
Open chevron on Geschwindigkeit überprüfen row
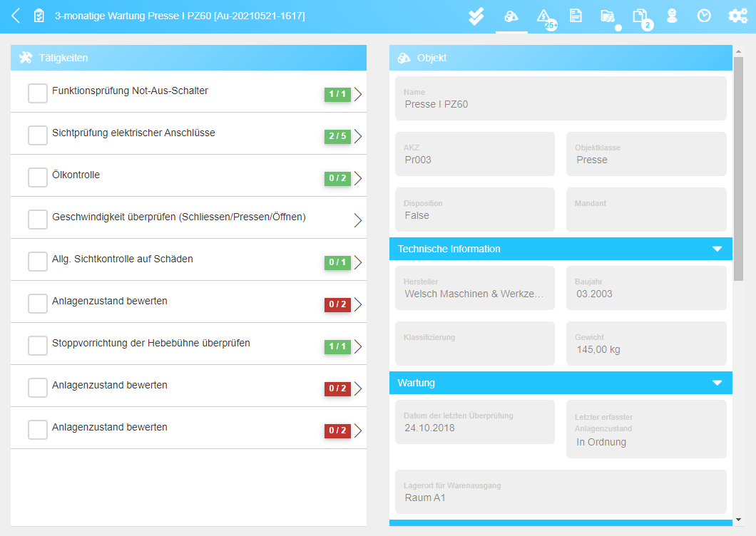(x=358, y=220)
